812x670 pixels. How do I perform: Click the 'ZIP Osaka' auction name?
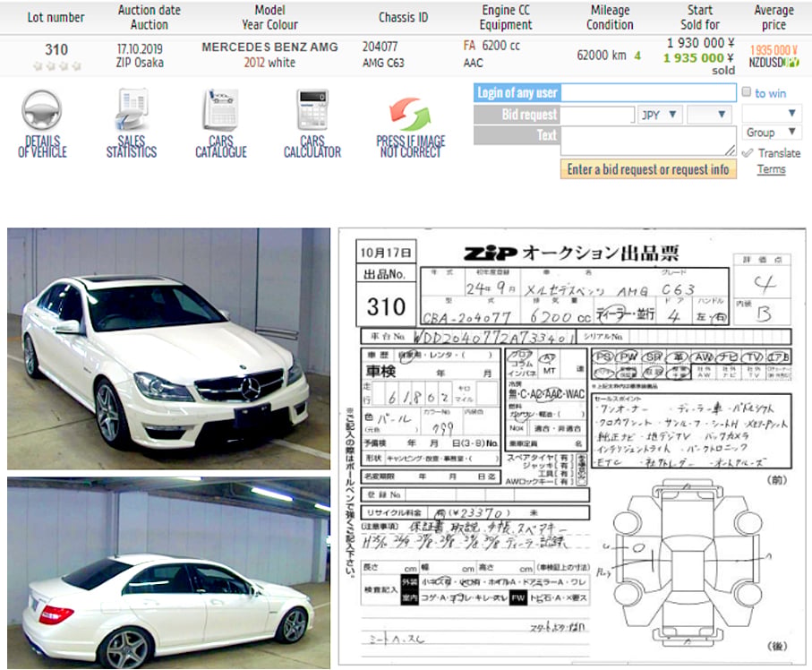coord(140,63)
